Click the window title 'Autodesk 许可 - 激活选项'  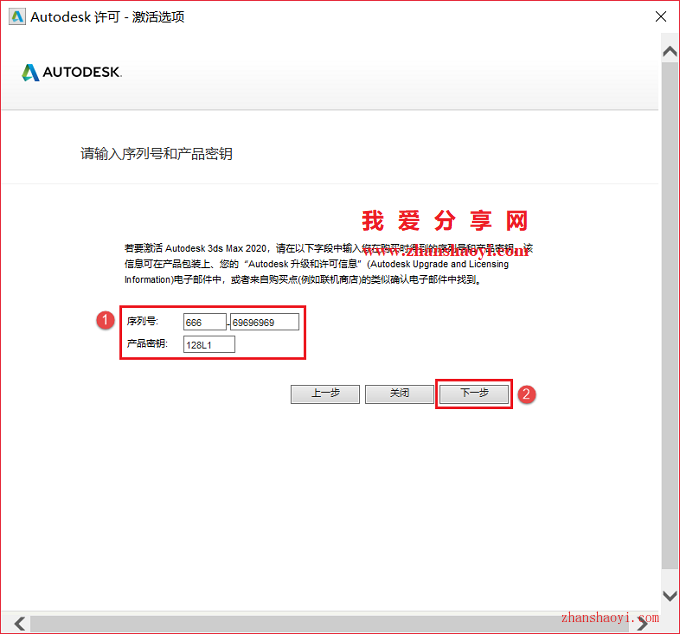[x=108, y=17]
